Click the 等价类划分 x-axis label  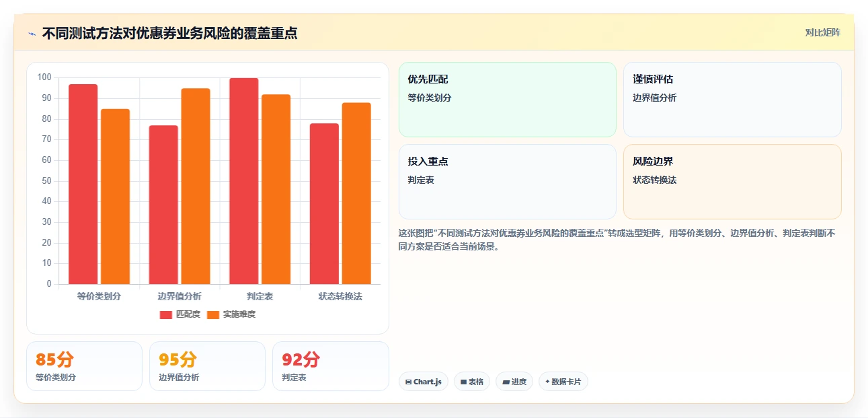coord(99,296)
